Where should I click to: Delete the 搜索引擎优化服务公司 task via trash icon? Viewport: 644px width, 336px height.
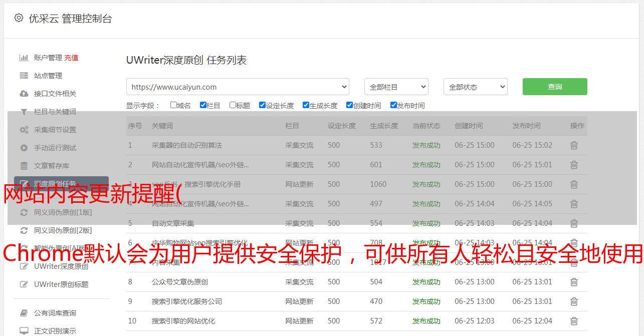click(x=574, y=301)
